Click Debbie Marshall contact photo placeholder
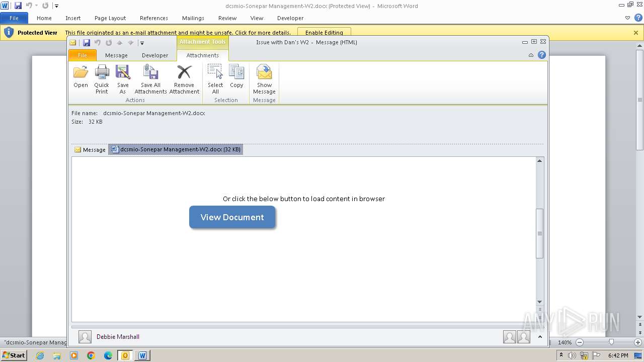The height and width of the screenshot is (362, 644). pyautogui.click(x=85, y=337)
